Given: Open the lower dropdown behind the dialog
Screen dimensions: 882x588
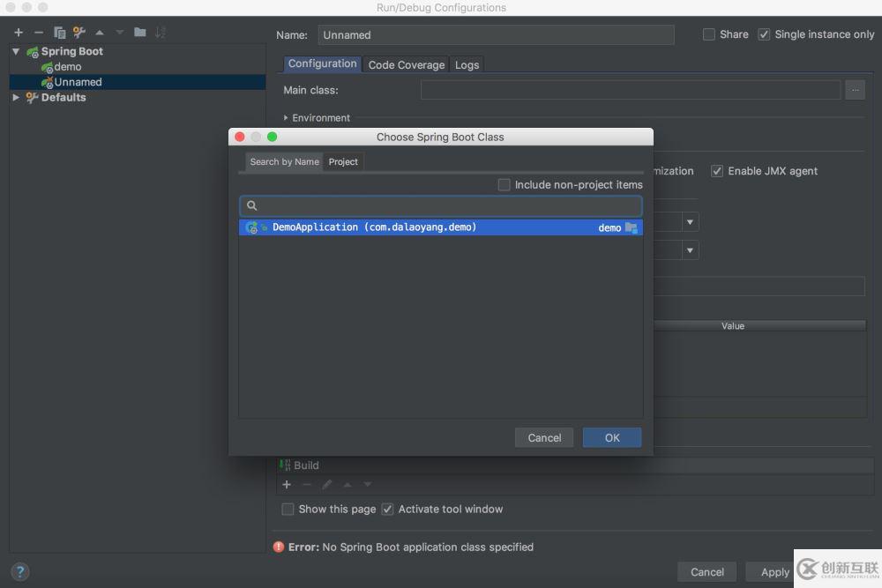Looking at the screenshot, I should pos(691,250).
